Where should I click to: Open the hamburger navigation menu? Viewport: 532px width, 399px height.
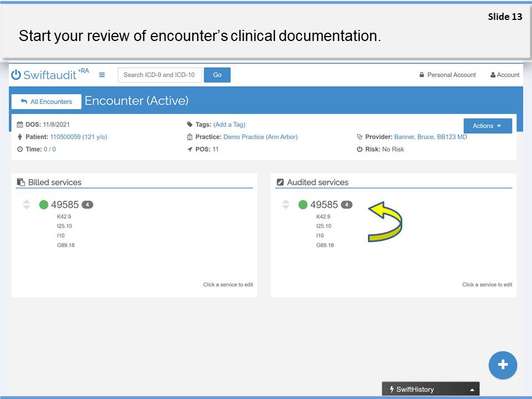(102, 75)
